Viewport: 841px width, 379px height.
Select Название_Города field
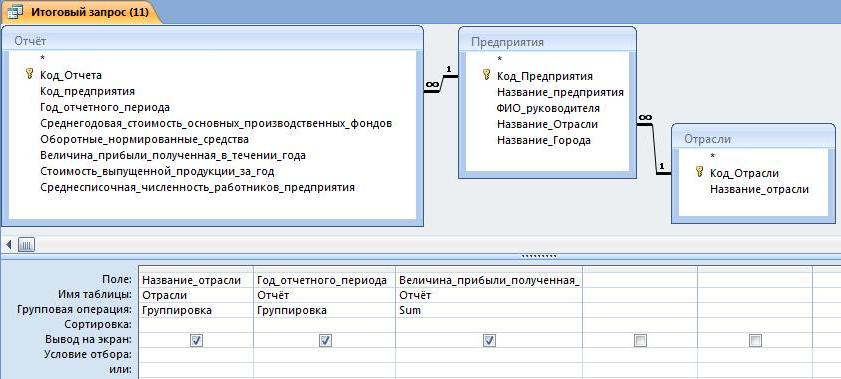[544, 140]
